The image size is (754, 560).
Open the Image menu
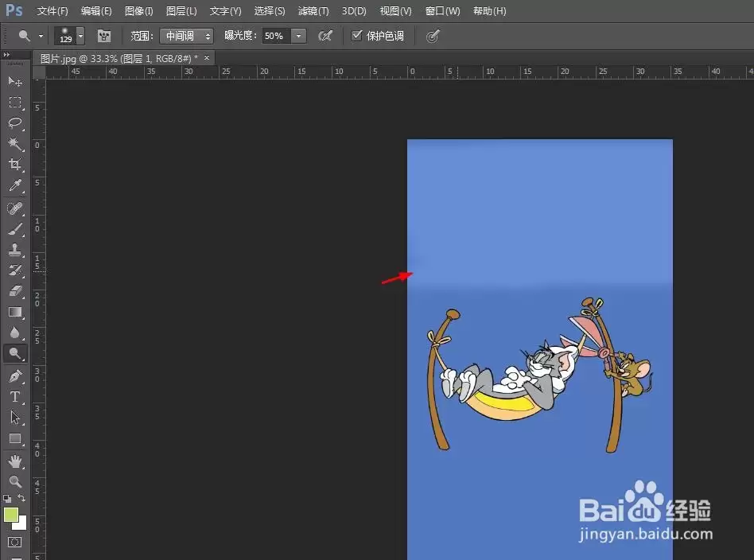(x=138, y=10)
